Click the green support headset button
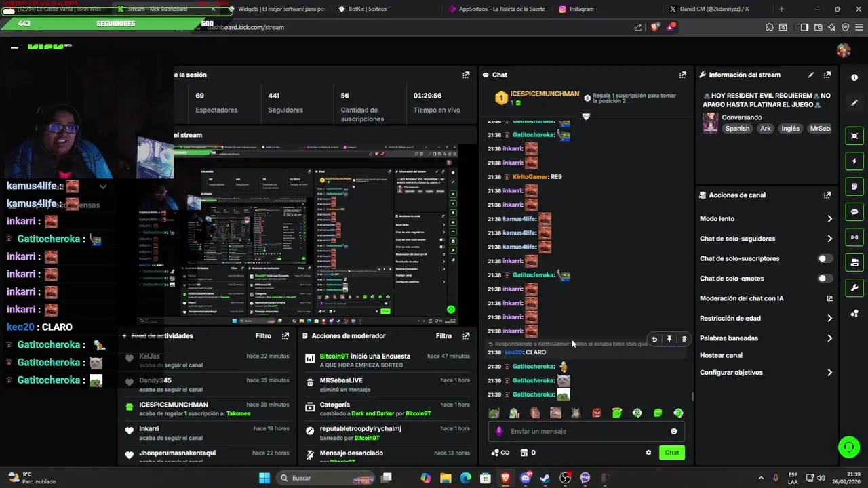This screenshot has width=868, height=488. click(x=848, y=447)
